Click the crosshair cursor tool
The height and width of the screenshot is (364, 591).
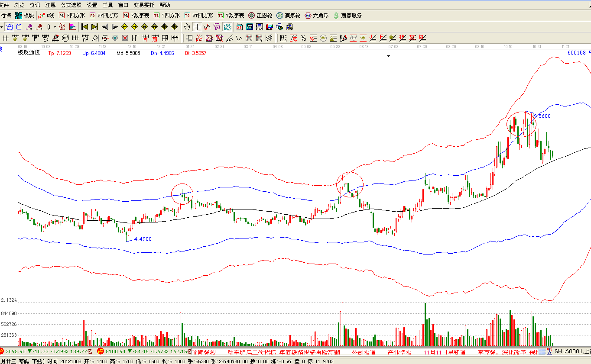[x=198, y=27]
